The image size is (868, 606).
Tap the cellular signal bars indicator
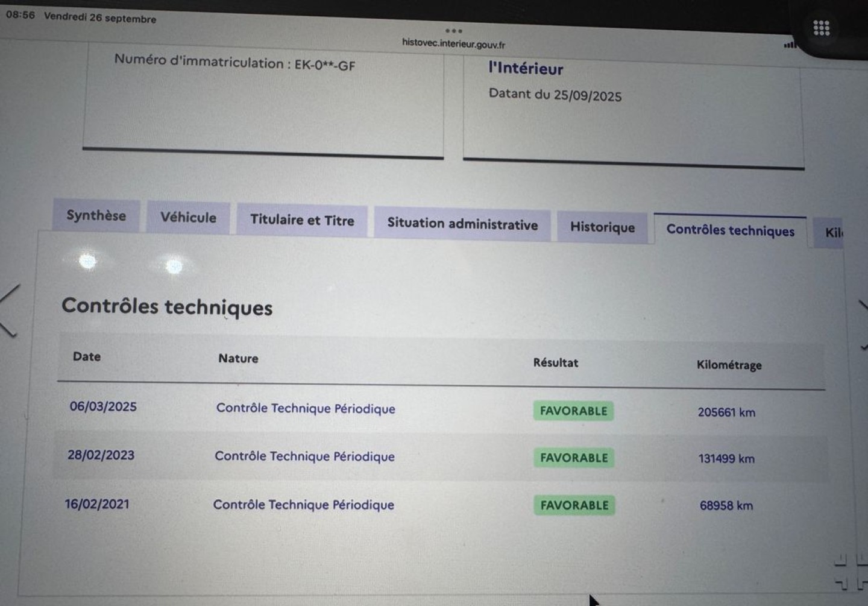click(x=790, y=45)
